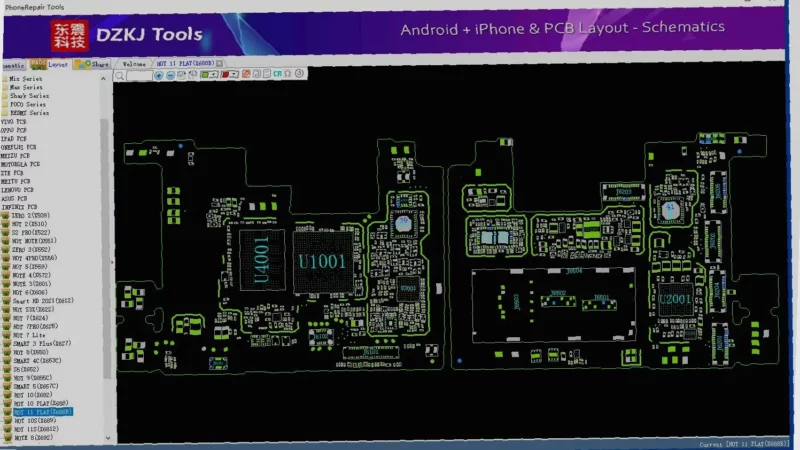Image resolution: width=800 pixels, height=450 pixels.
Task: Open the red highlight color dropdown
Action: coord(229,74)
